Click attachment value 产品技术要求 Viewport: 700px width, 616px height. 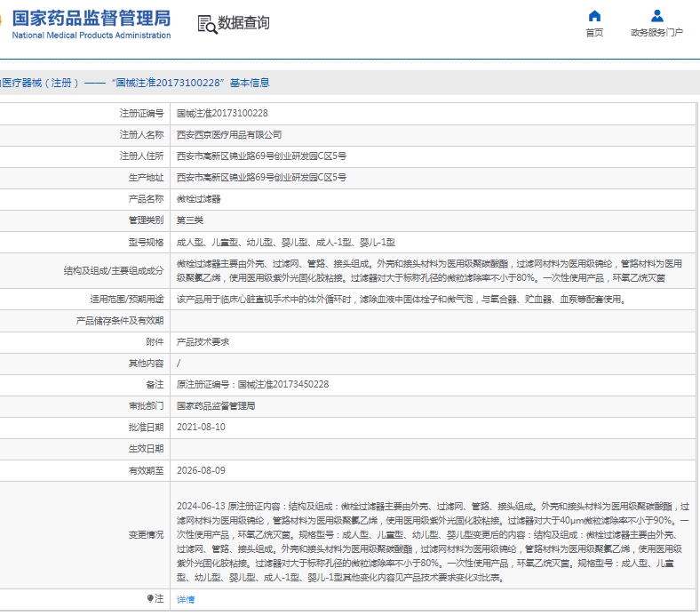(203, 342)
